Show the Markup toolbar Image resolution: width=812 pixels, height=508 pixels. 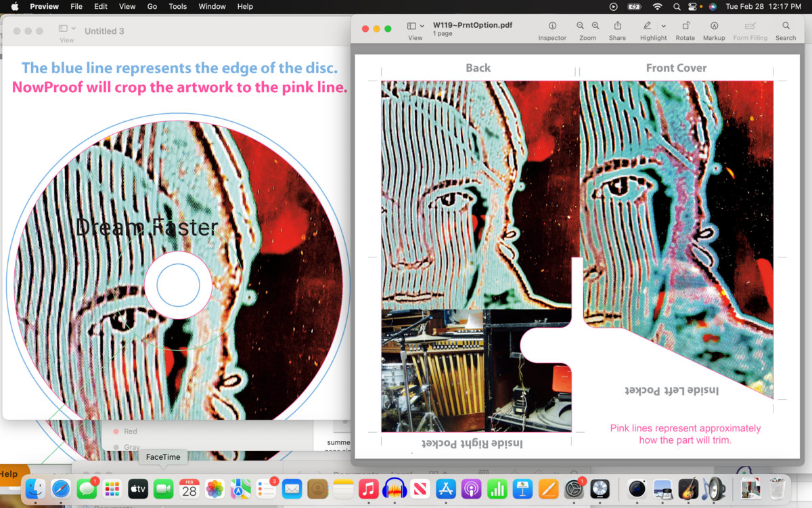pyautogui.click(x=714, y=26)
